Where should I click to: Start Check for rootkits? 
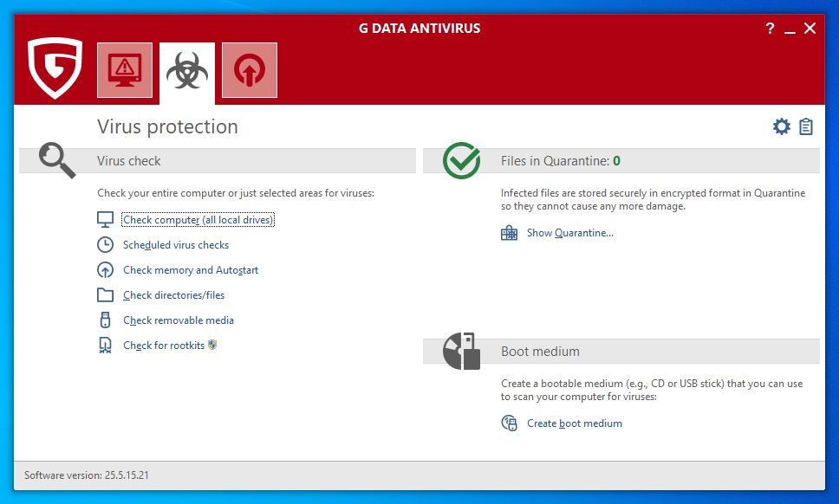164,346
